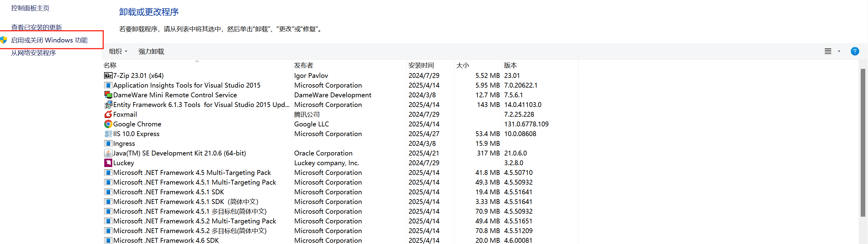Select the 7-Zip 23.01 (x64) entry

coord(138,75)
